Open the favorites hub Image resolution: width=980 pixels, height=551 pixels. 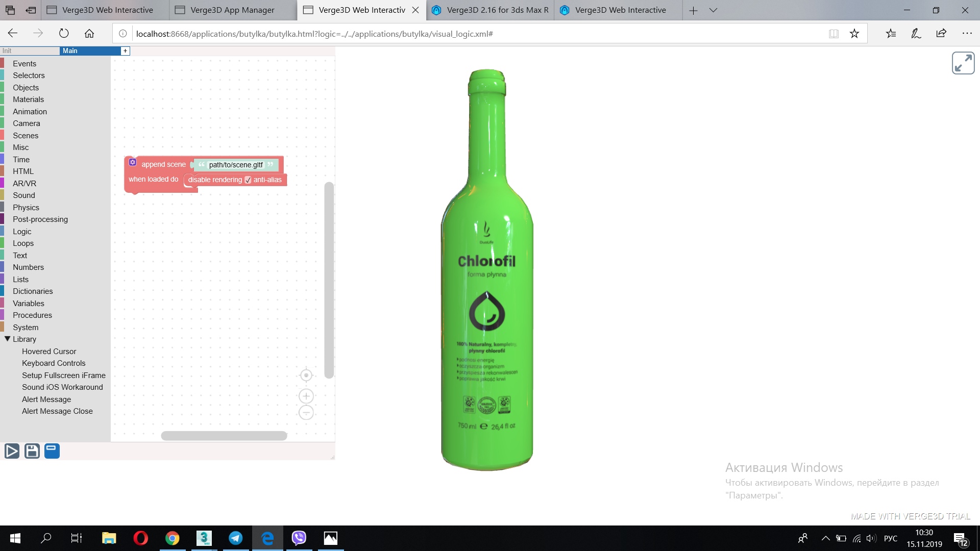tap(891, 34)
